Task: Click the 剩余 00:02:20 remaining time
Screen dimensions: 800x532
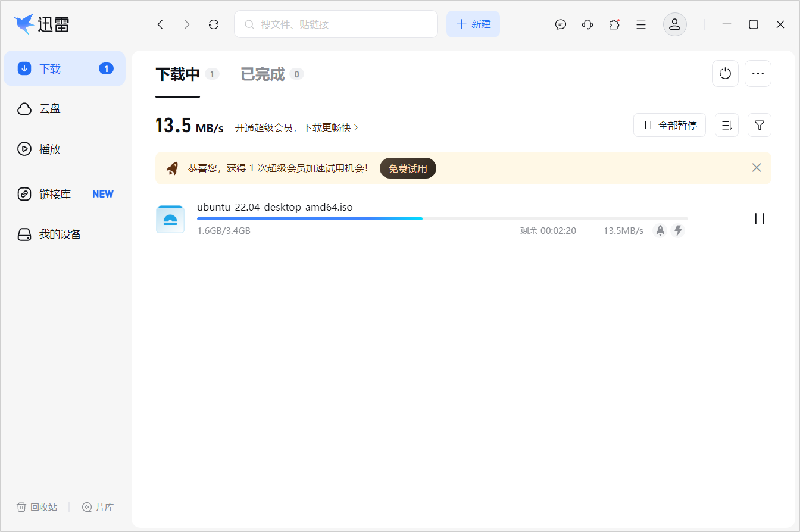Action: pyautogui.click(x=548, y=231)
